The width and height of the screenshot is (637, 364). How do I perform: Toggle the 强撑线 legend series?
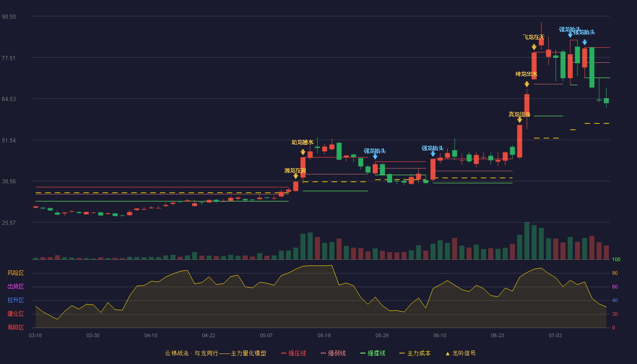pos(373,353)
